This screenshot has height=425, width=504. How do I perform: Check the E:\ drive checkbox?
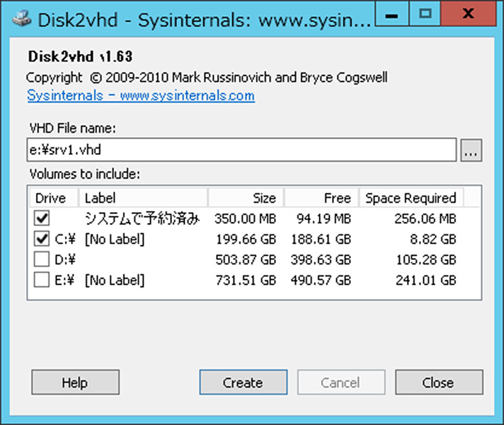[x=42, y=280]
